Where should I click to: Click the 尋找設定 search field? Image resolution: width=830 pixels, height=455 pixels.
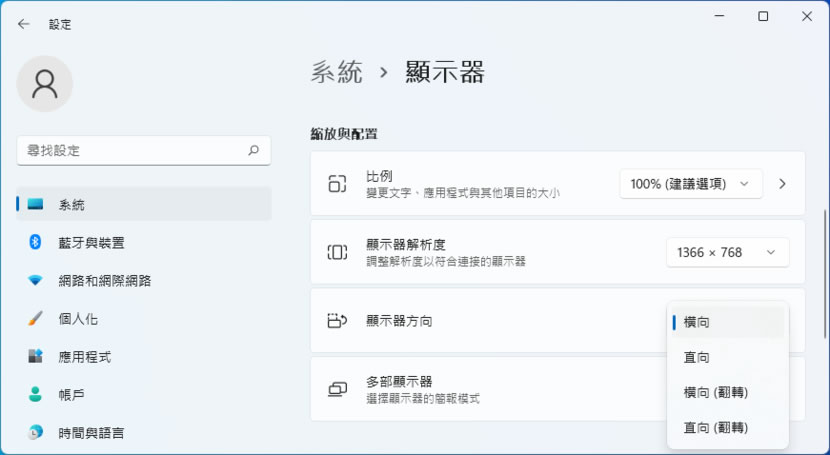(130, 150)
